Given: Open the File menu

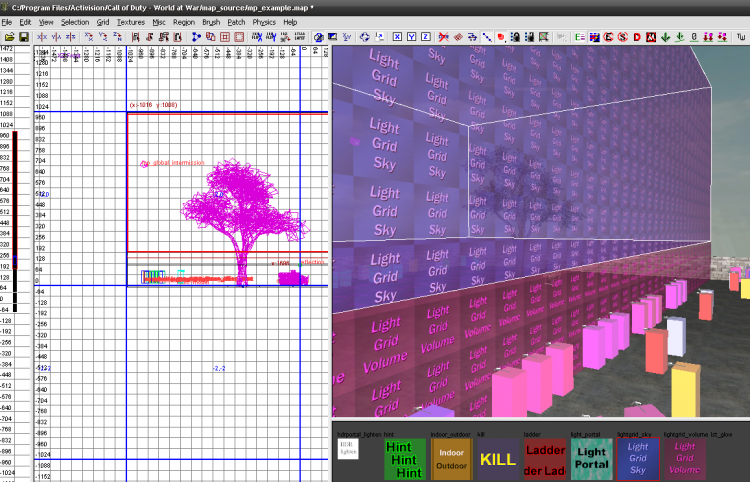Looking at the screenshot, I should (x=8, y=21).
